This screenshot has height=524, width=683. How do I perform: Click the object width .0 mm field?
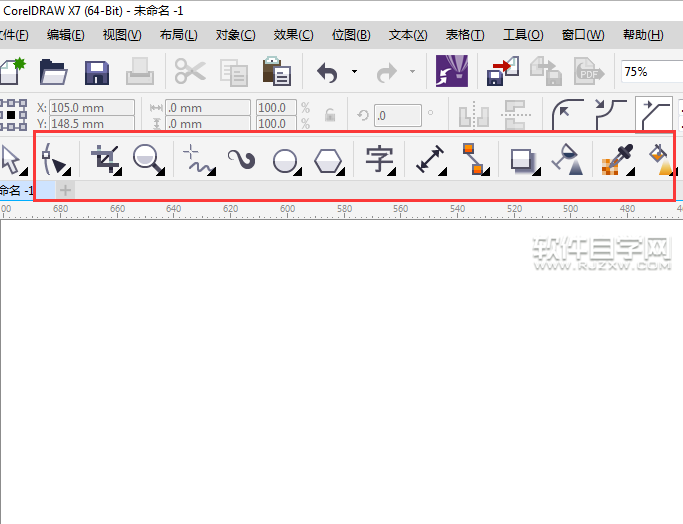coord(208,108)
